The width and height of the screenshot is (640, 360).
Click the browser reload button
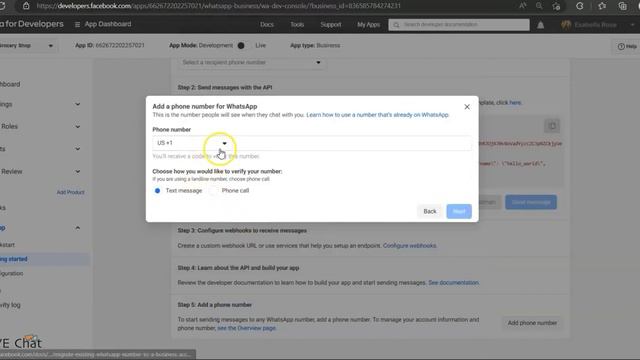(2, 6)
